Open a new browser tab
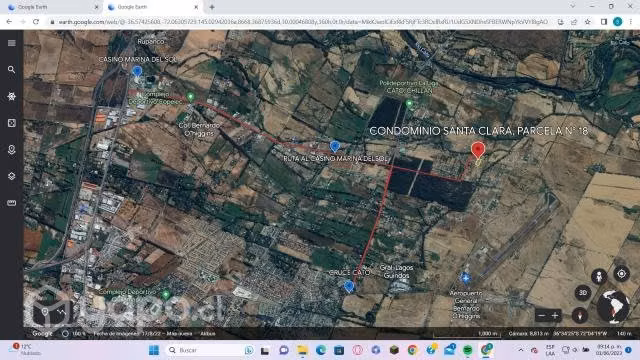This screenshot has height=360, width=640. [x=212, y=7]
